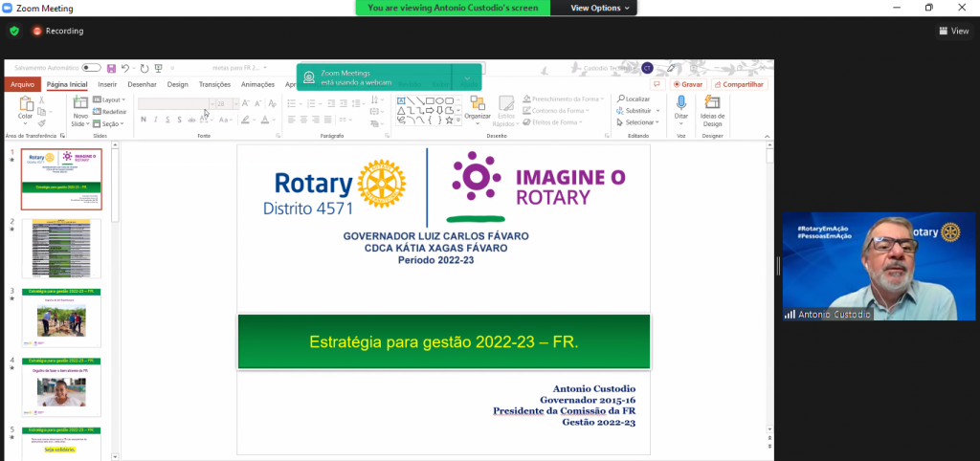Click the comments speech bubble icon
The height and width of the screenshot is (461, 980).
point(657,84)
